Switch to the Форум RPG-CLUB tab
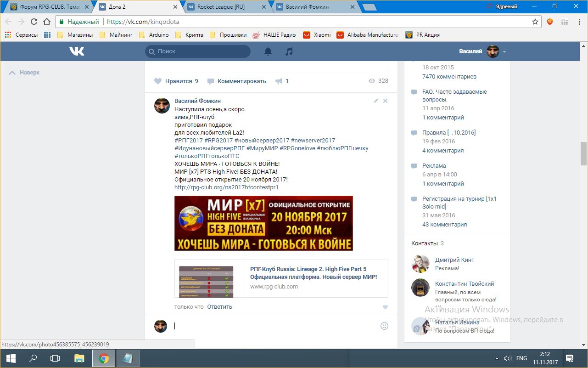Screen dimensions: 588x368 pos(50,7)
